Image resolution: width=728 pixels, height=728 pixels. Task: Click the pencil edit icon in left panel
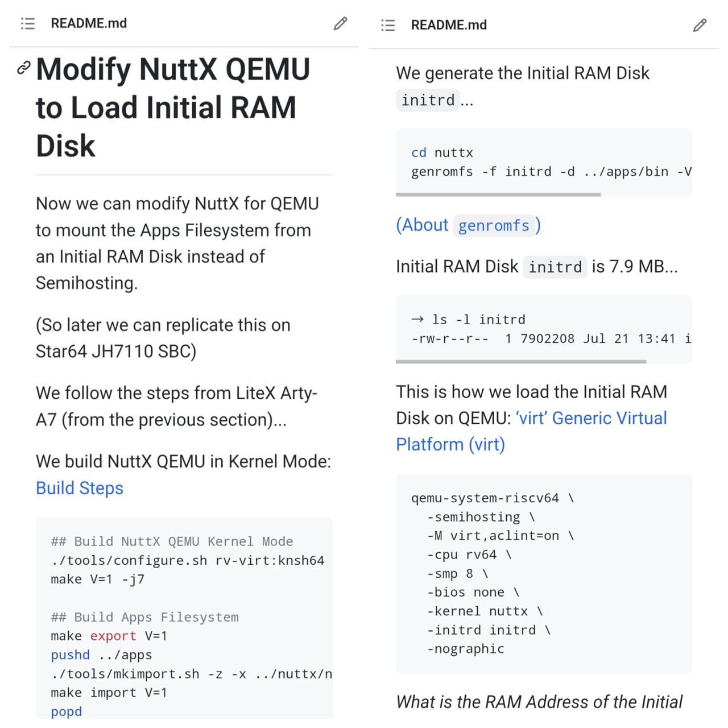click(340, 23)
